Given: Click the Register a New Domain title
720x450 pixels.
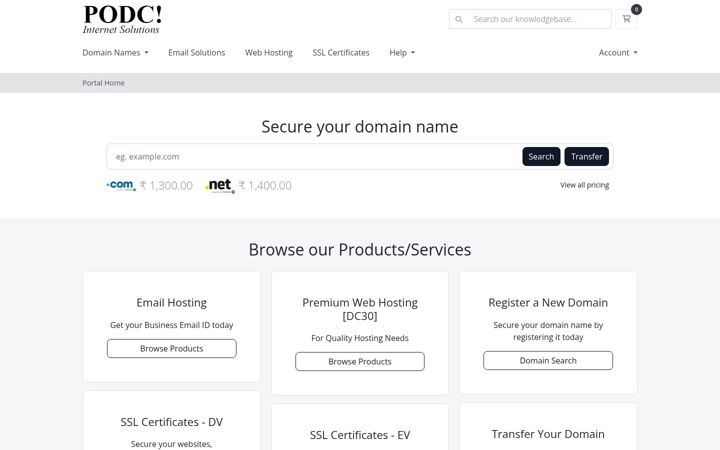Looking at the screenshot, I should point(548,303).
